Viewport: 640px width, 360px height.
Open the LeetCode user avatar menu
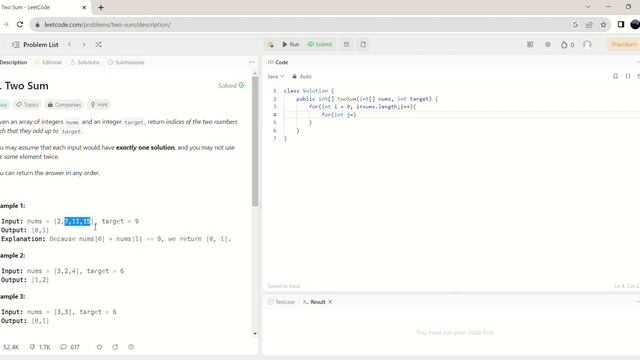coord(587,44)
